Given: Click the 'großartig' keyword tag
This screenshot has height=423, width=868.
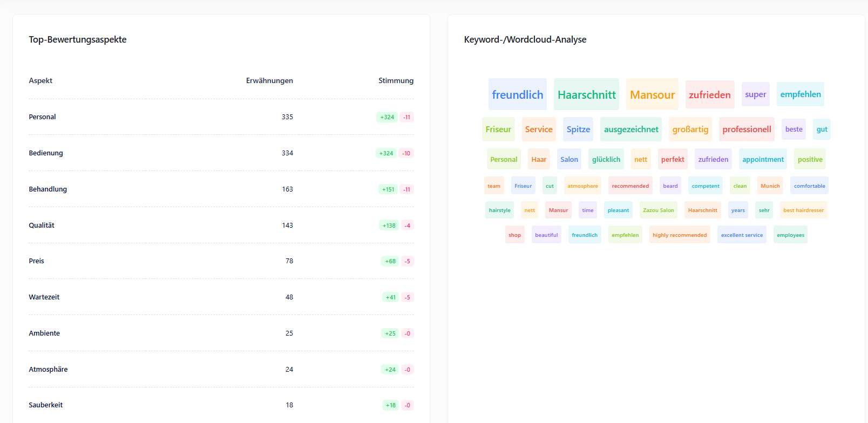Looking at the screenshot, I should [x=690, y=129].
